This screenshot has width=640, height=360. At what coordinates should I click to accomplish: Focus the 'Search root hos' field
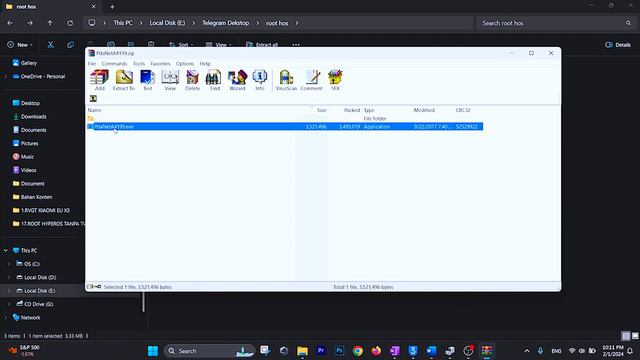pyautogui.click(x=556, y=23)
